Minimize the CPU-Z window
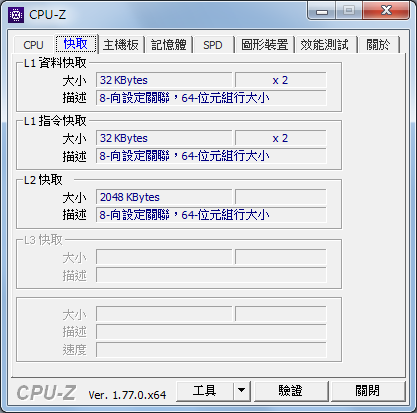This screenshot has height=413, width=417. click(x=322, y=12)
